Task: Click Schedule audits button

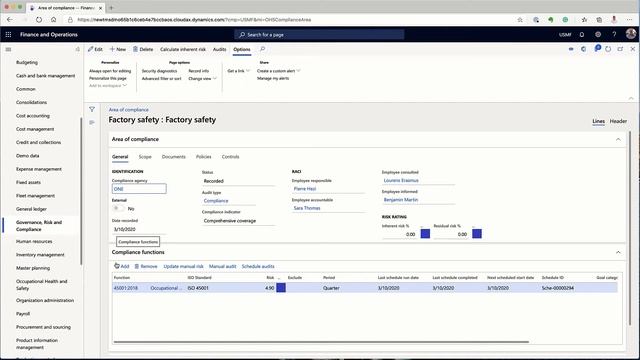Action: [258, 266]
